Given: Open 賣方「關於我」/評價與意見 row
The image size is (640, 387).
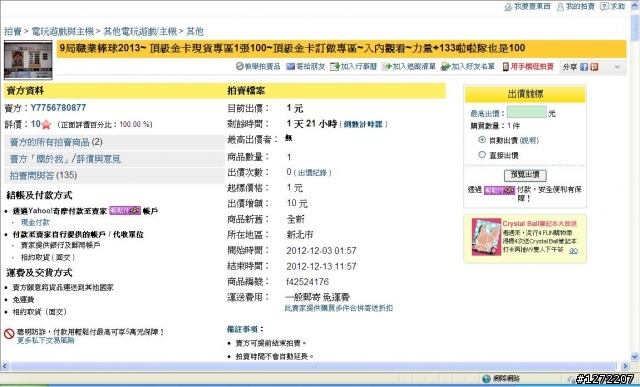Looking at the screenshot, I should [x=114, y=159].
